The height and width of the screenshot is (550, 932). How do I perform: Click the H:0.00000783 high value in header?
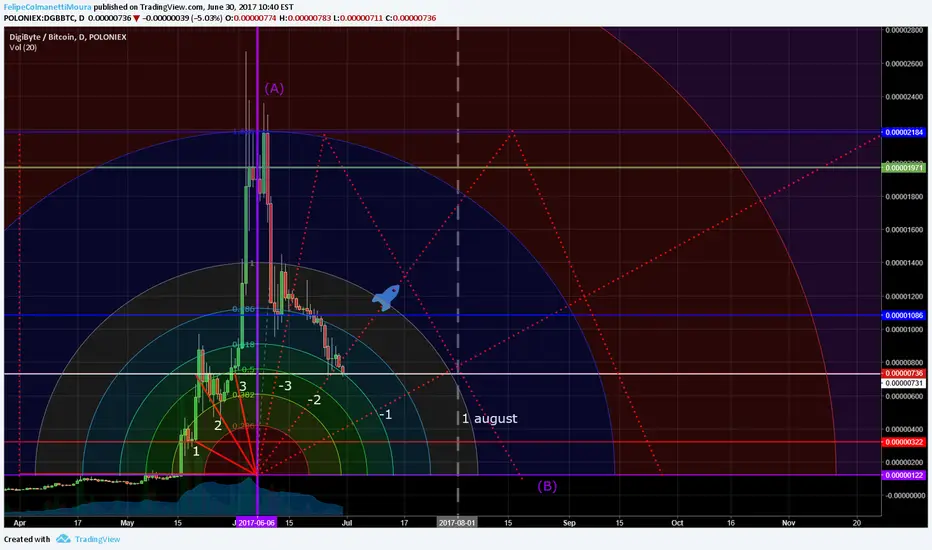coord(305,18)
